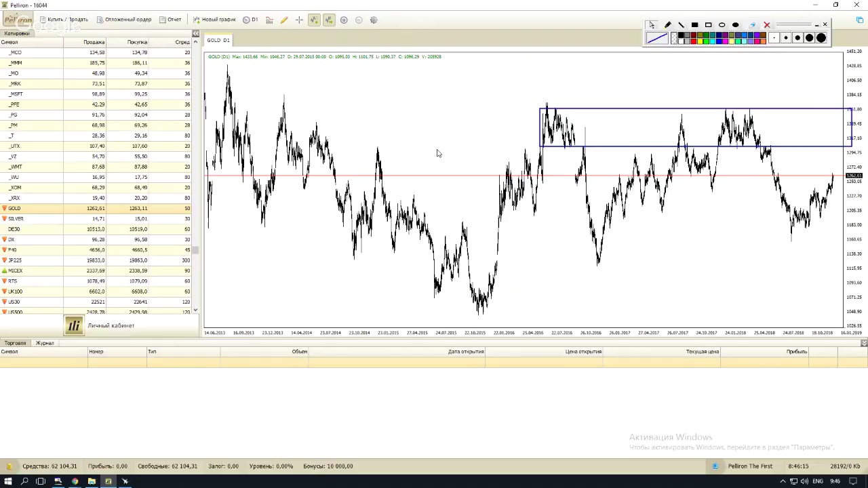This screenshot has height=488, width=868.
Task: Select the highlighter marker tool
Action: [x=668, y=25]
